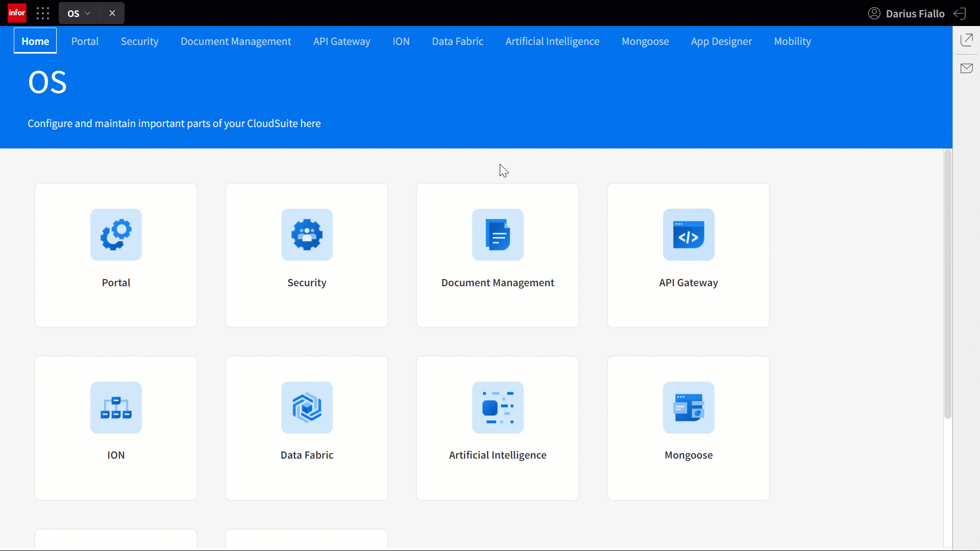Open the app launcher grid icon

(x=43, y=13)
